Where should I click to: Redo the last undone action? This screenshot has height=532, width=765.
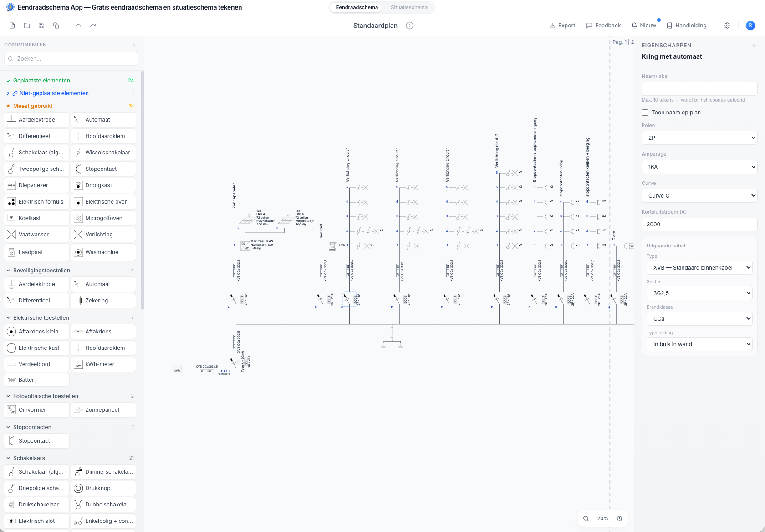point(93,26)
